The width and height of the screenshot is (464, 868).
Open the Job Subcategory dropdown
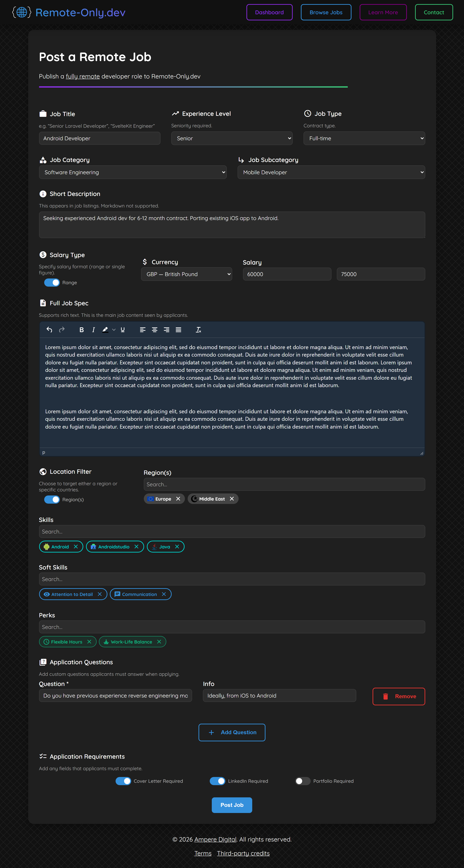coord(331,172)
